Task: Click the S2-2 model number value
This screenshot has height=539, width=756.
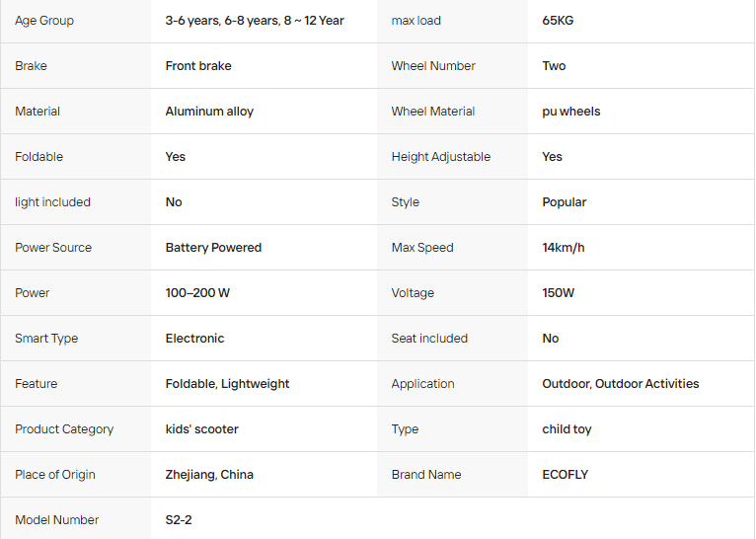Action: pos(179,519)
